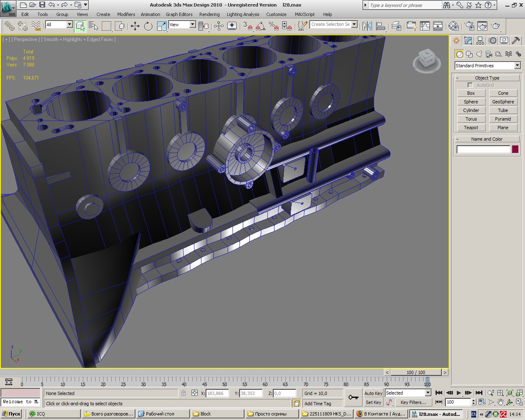The height and width of the screenshot is (420, 525).
Task: Click the Key Filters button
Action: (x=413, y=402)
